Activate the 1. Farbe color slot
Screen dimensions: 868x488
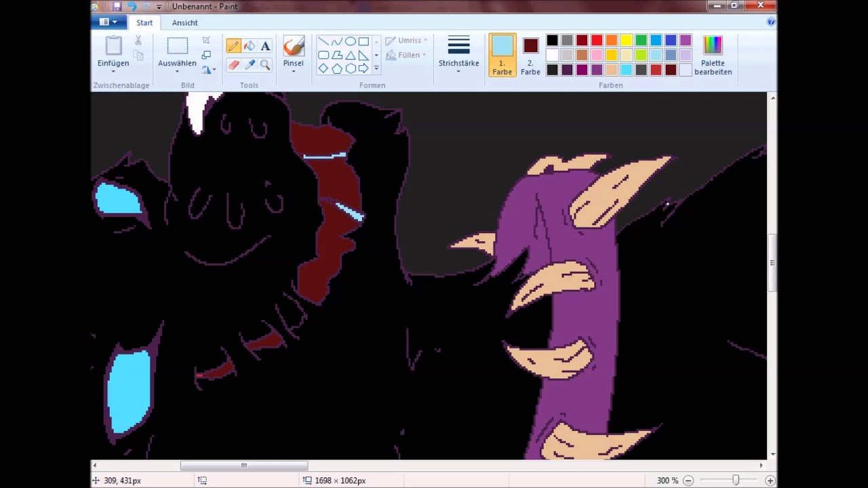point(502,55)
